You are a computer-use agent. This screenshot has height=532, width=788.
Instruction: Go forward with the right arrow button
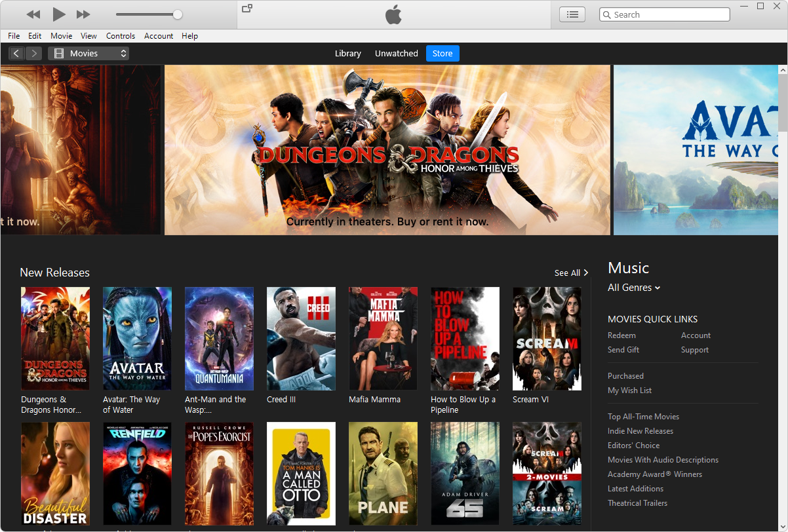tap(34, 54)
